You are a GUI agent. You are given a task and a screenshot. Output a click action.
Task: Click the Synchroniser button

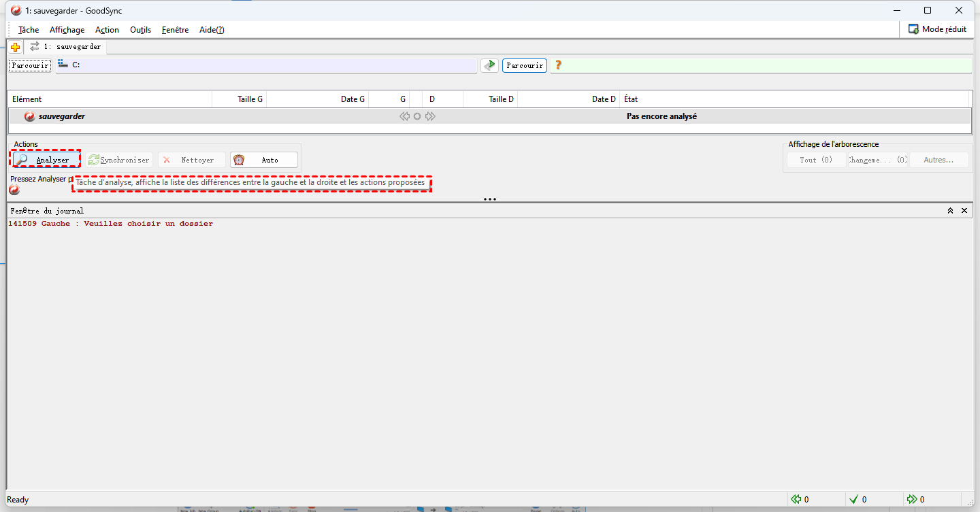click(x=120, y=160)
